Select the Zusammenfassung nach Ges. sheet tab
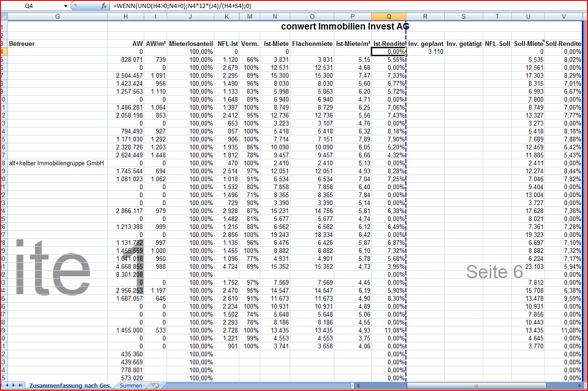 pyautogui.click(x=70, y=385)
